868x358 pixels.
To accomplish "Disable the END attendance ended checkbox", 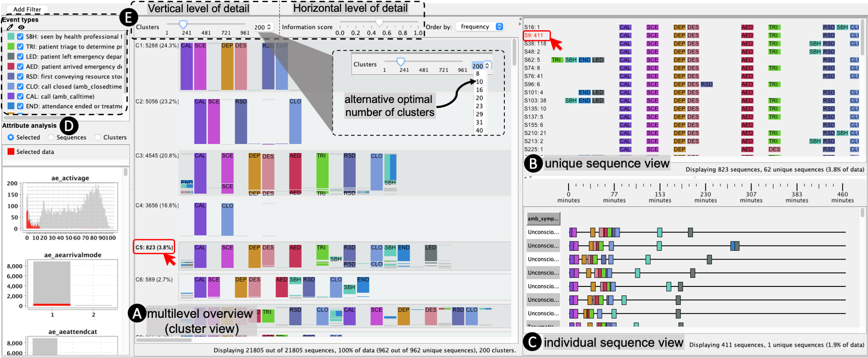I will pyautogui.click(x=20, y=106).
